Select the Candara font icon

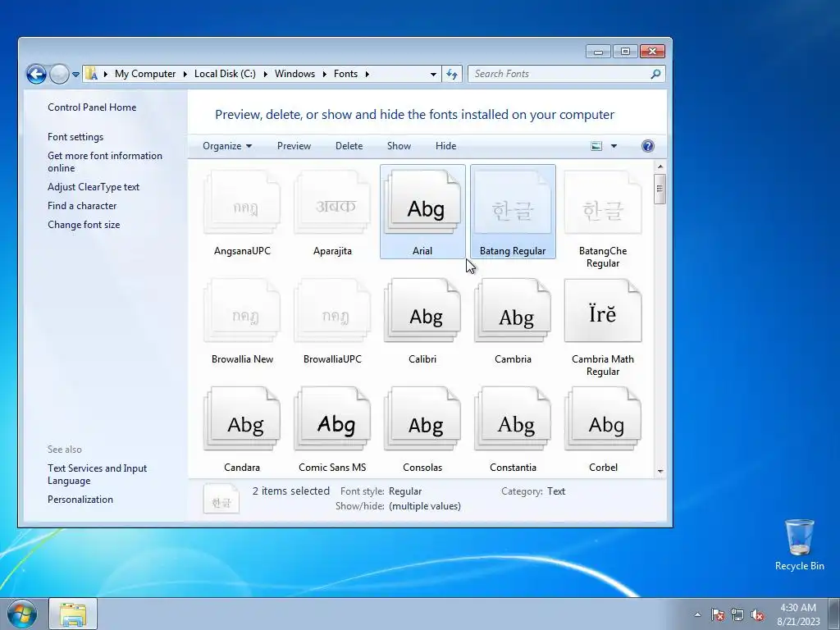[242, 419]
